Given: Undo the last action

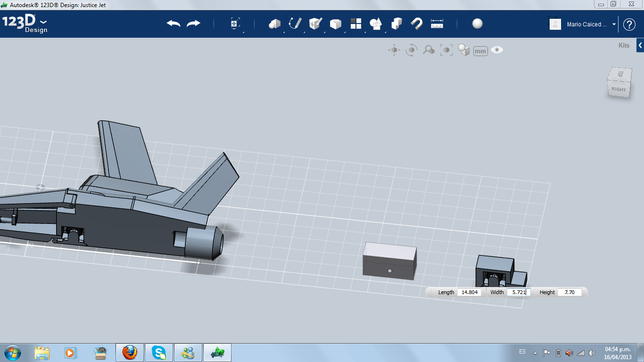Looking at the screenshot, I should pyautogui.click(x=173, y=24).
